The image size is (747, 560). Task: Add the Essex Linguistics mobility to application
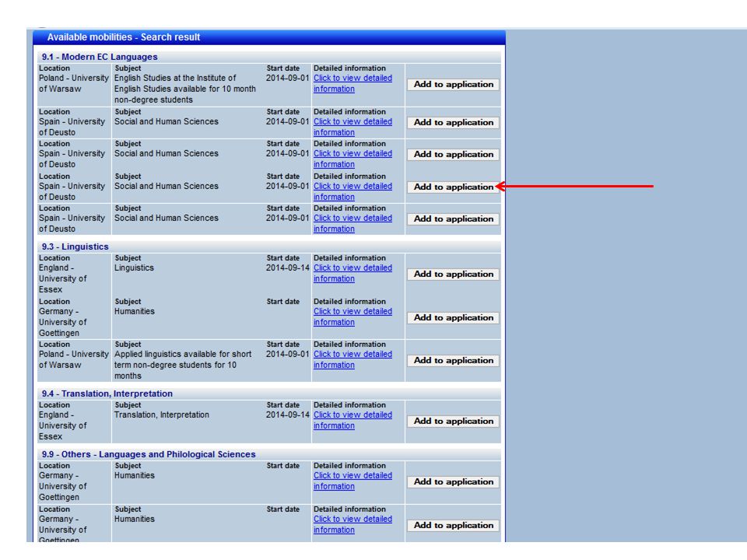453,275
